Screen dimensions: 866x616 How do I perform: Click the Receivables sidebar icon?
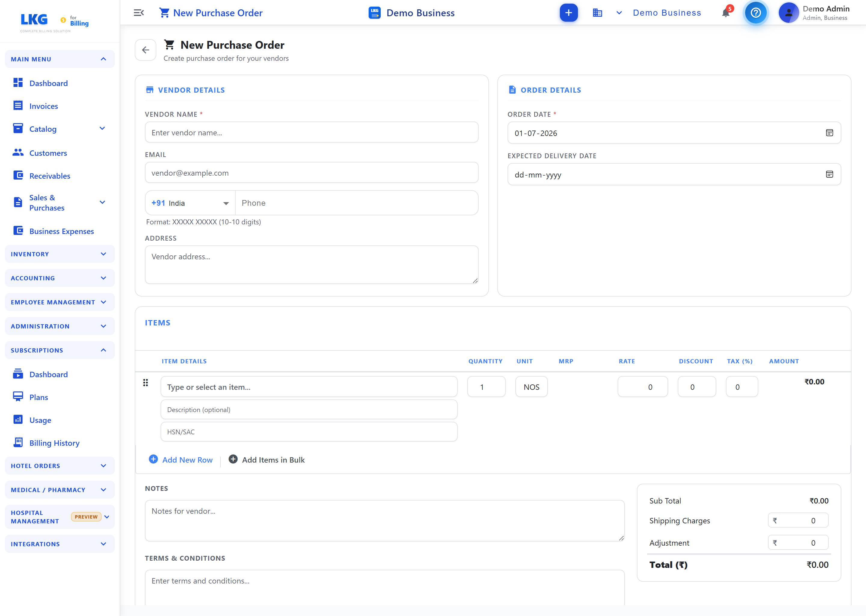click(18, 175)
